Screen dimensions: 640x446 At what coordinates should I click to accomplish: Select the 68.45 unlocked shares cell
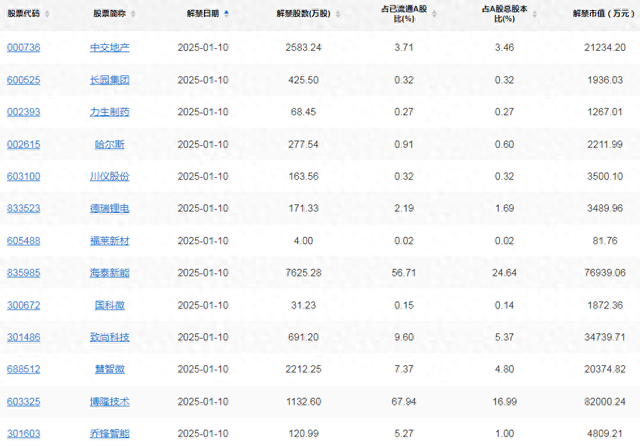pyautogui.click(x=303, y=112)
